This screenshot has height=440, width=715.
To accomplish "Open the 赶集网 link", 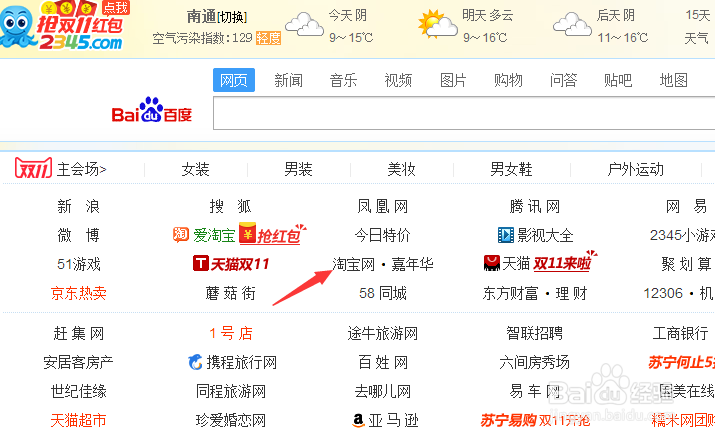I will [x=78, y=333].
